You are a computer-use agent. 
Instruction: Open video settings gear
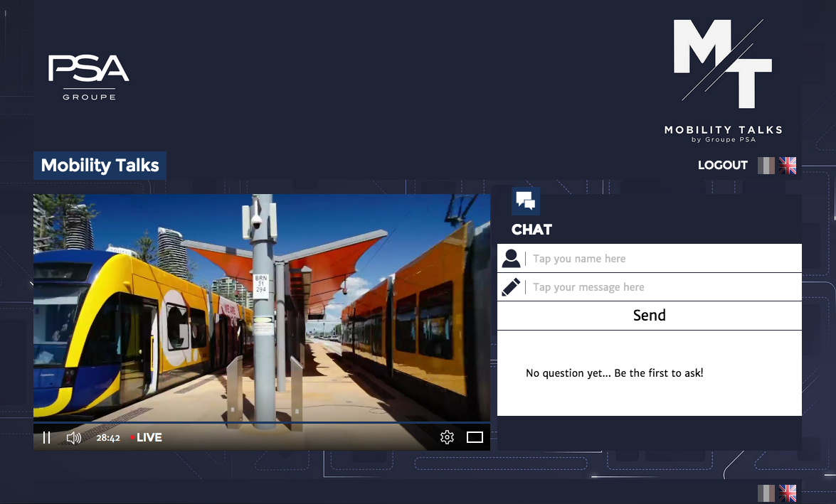[x=447, y=437]
